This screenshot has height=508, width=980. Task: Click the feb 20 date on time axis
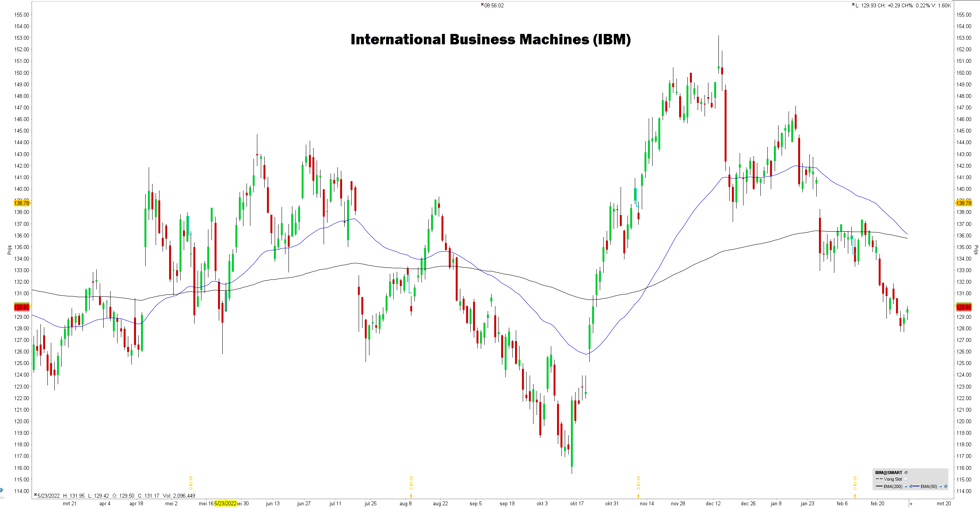click(x=878, y=503)
